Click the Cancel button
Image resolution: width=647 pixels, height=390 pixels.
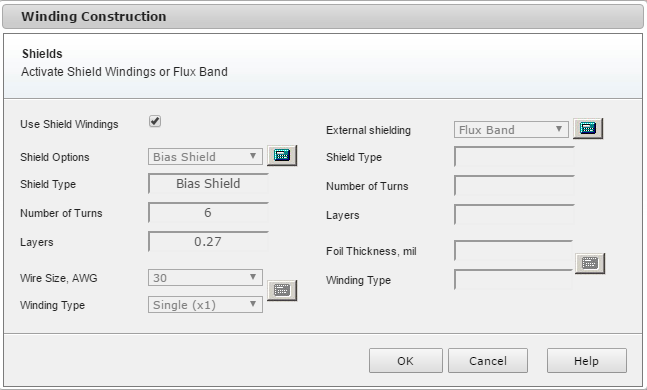(x=488, y=361)
